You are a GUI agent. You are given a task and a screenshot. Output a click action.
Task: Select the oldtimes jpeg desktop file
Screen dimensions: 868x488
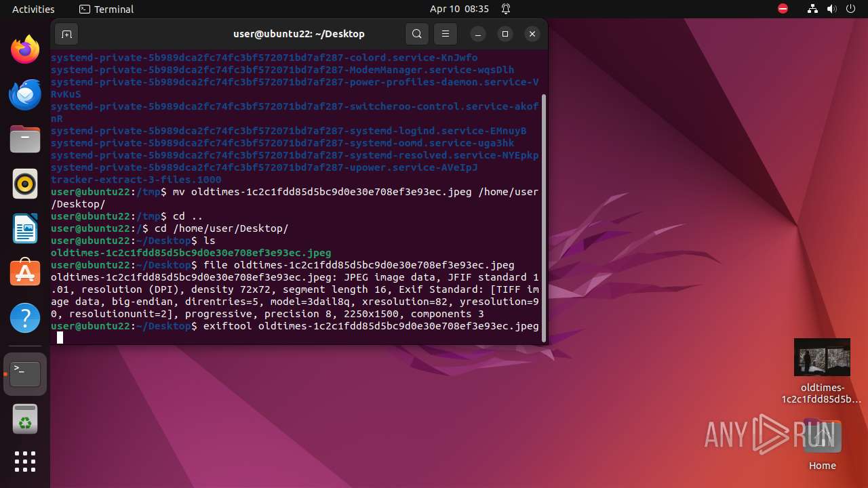[x=822, y=371]
